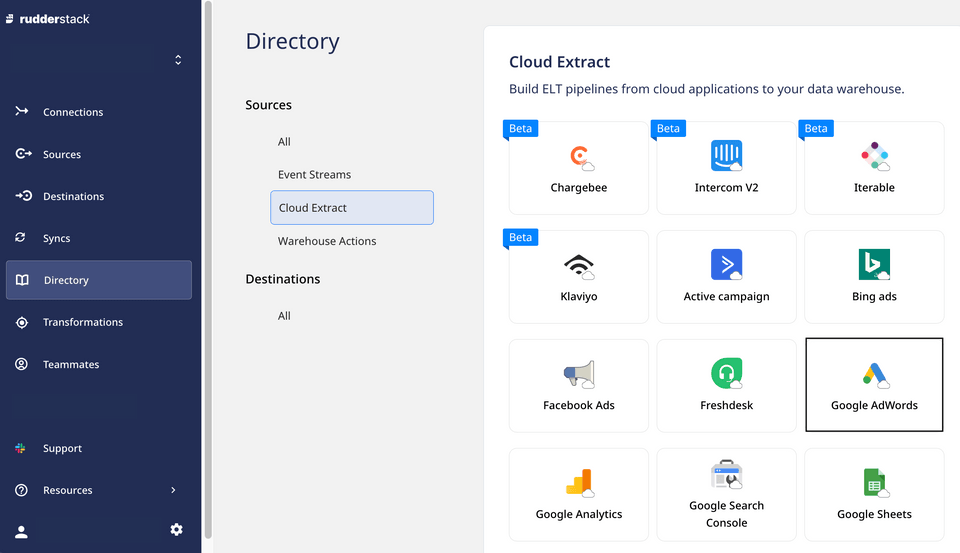Go to Connections page
The width and height of the screenshot is (960, 553).
pyautogui.click(x=73, y=112)
